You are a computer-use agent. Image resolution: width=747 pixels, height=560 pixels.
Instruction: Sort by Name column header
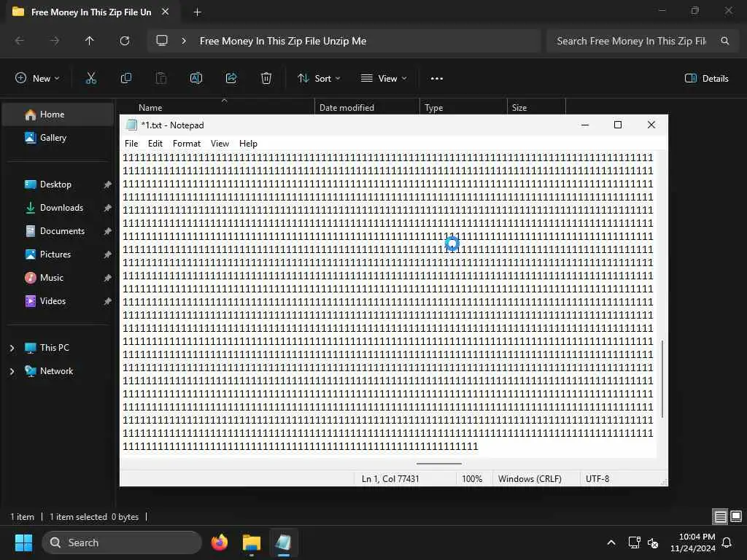point(150,108)
